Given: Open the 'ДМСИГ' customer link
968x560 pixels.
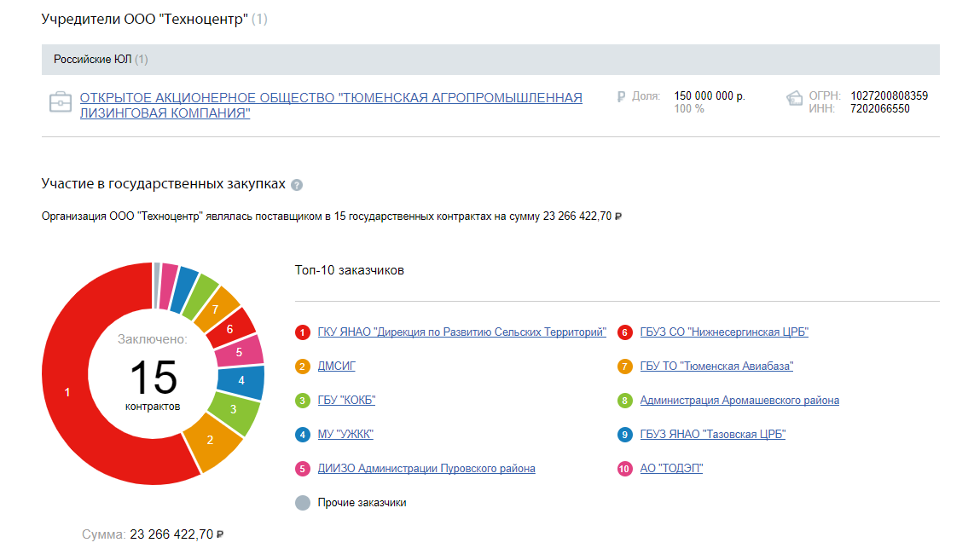Looking at the screenshot, I should (x=336, y=367).
